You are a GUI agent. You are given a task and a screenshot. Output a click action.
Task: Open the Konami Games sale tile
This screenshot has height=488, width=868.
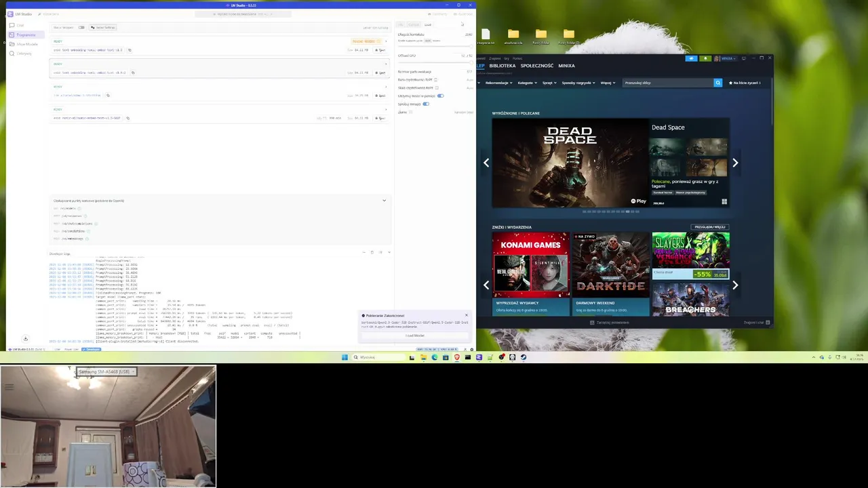531,274
